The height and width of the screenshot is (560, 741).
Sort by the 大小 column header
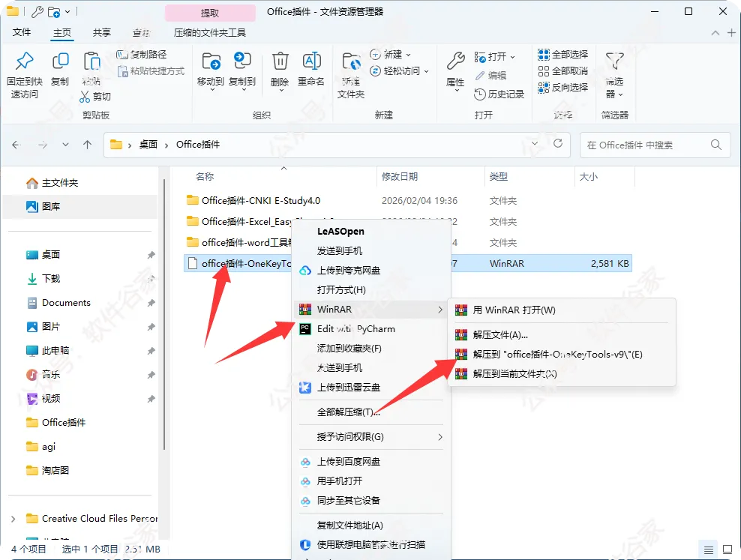[588, 177]
